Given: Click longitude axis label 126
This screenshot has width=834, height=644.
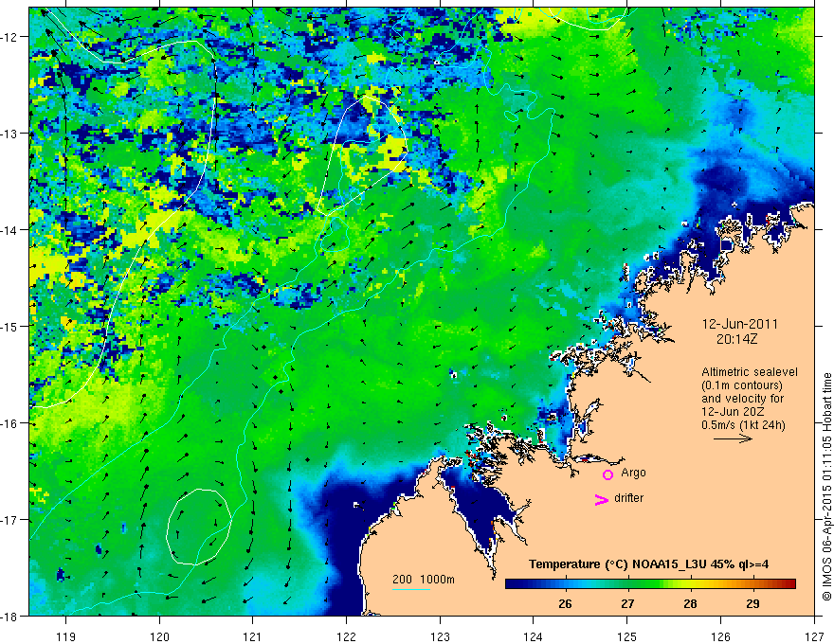Looking at the screenshot, I should click(x=720, y=636).
